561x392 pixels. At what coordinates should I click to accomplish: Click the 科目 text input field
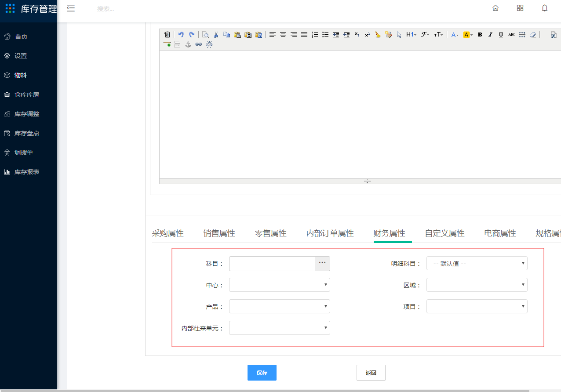click(x=272, y=264)
